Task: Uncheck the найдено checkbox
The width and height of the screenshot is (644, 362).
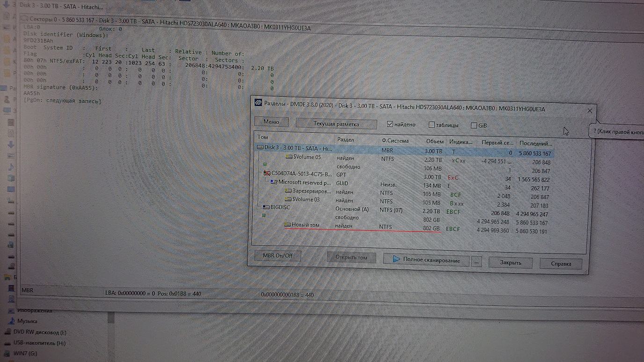Action: pyautogui.click(x=390, y=124)
